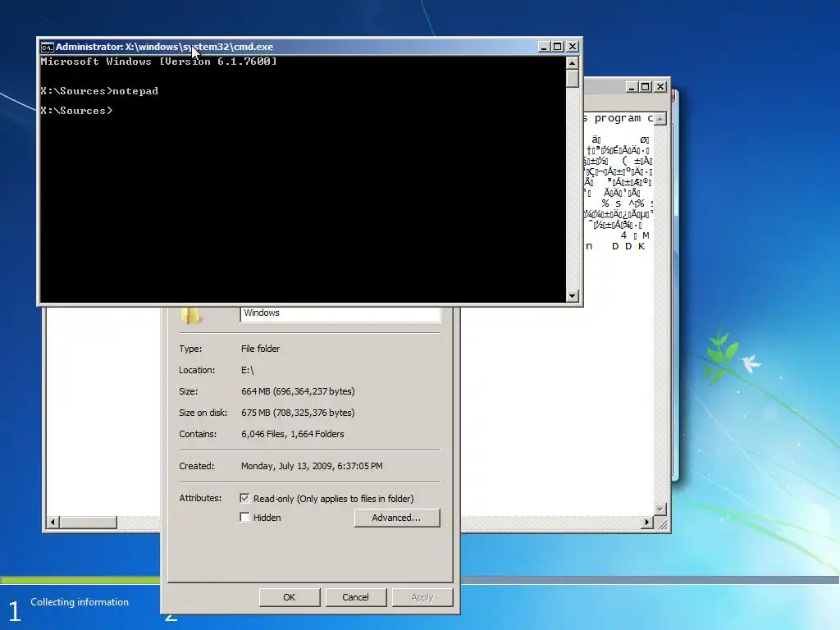
Task: Click Notepad horizontal scroll left arrow
Action: tap(52, 523)
